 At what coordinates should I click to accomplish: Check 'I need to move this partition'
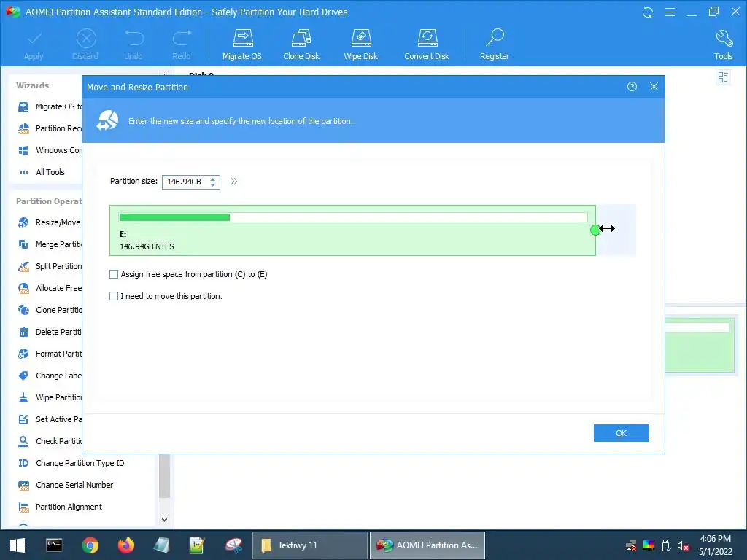114,296
